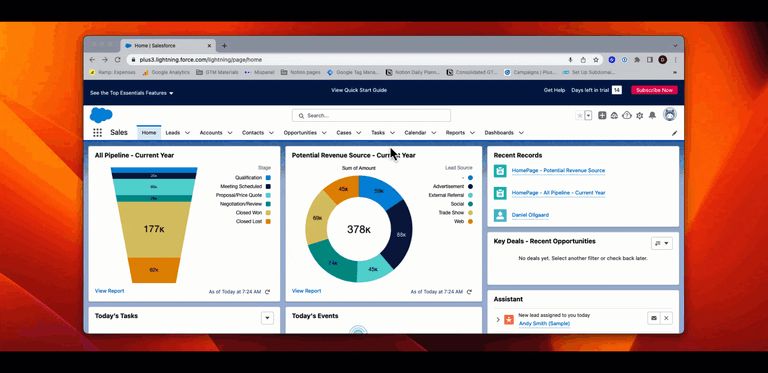Open the Accounts tab

click(x=211, y=133)
